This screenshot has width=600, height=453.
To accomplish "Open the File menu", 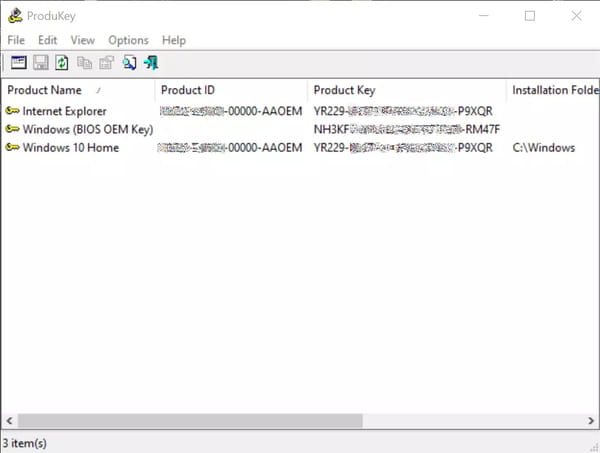I will click(16, 40).
